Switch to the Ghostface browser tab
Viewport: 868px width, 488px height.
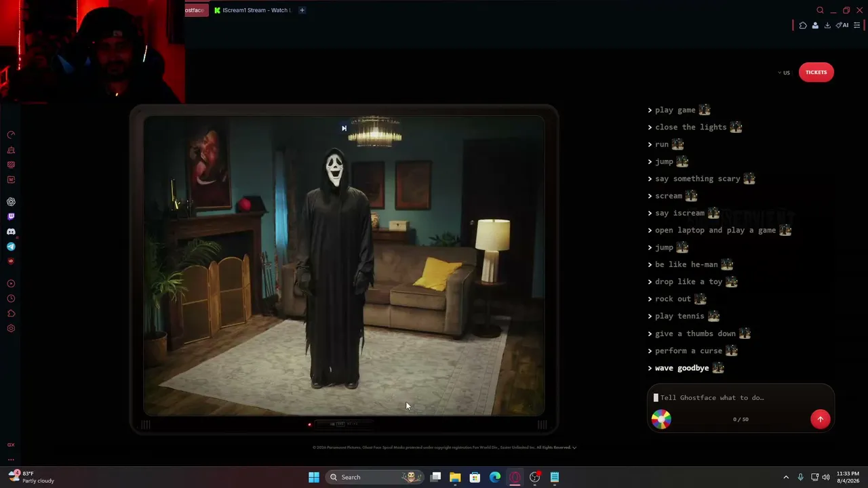coord(196,10)
